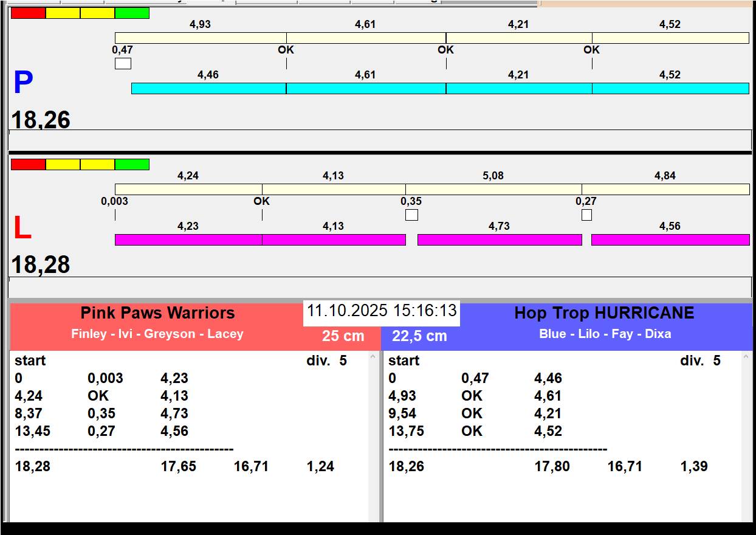Select the cream bar segment under 4,84
Screen dimensions: 756x535
(665, 189)
